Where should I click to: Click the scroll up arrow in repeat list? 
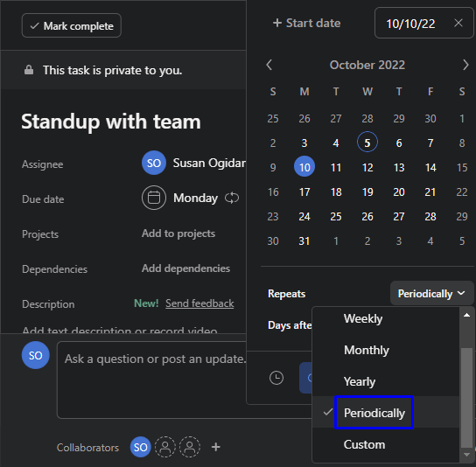click(467, 315)
